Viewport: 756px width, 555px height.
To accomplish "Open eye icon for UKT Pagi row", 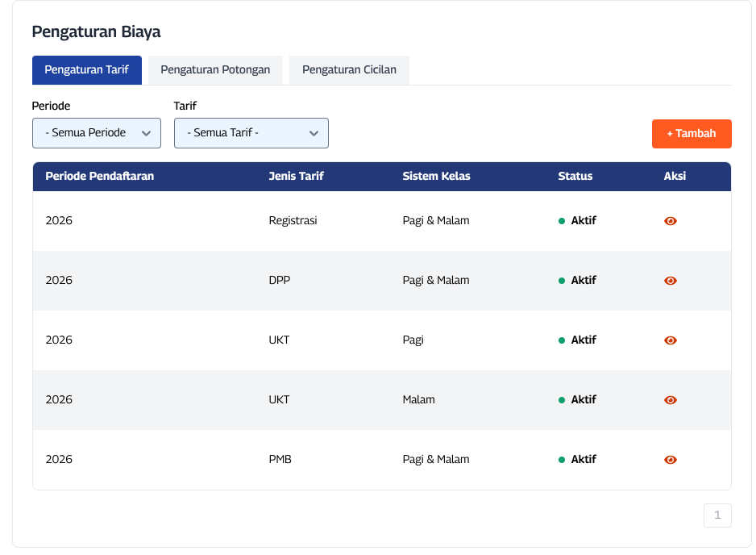I will [x=670, y=340].
